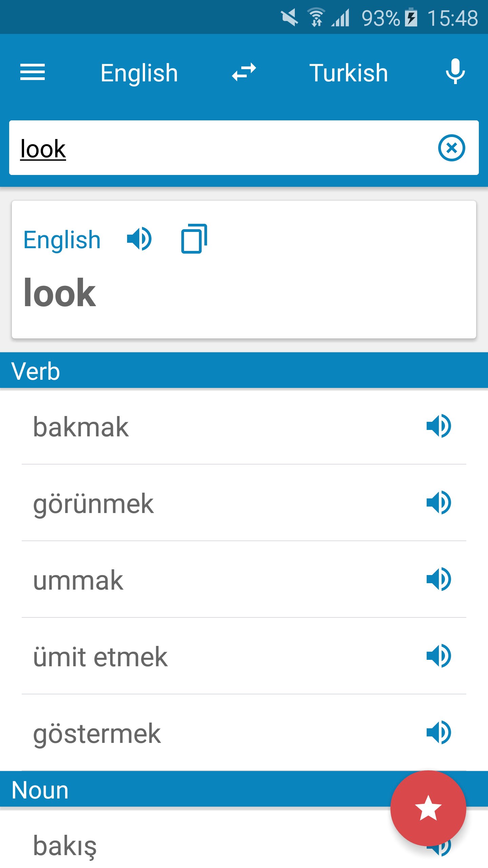The height and width of the screenshot is (868, 488).
Task: Tap the microphone voice input icon
Action: [455, 72]
